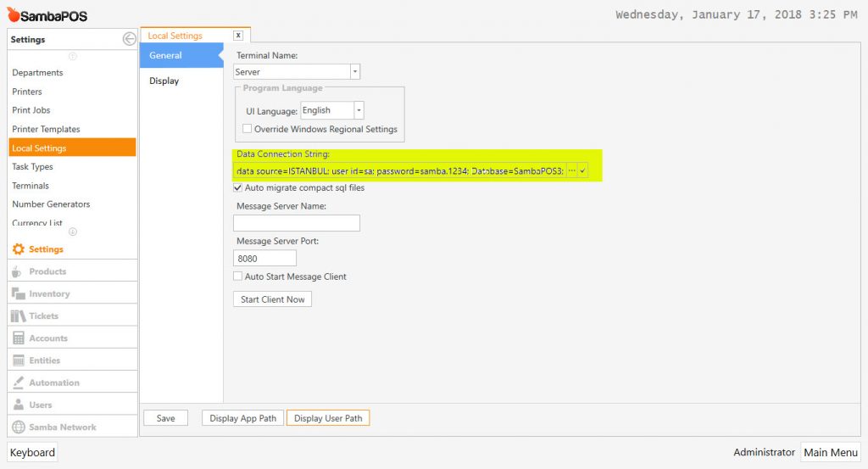Open the UI Language dropdown
This screenshot has width=868, height=469.
click(359, 110)
